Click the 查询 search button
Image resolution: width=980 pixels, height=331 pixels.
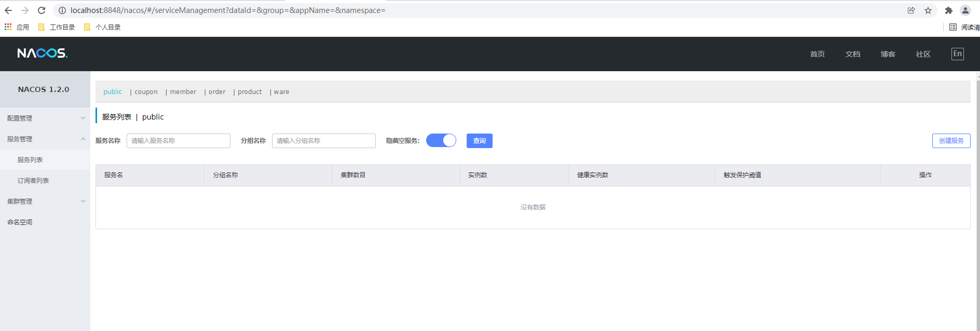(480, 141)
